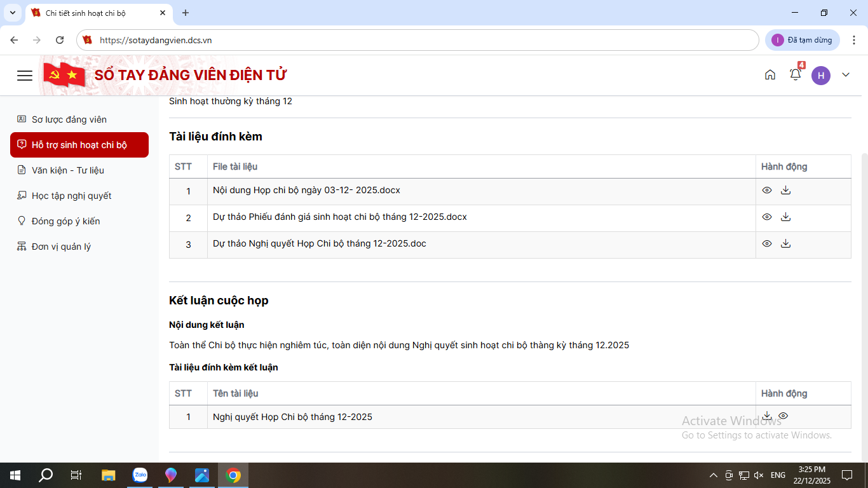Click the user avatar 'H'
Viewport: 868px width, 488px height.
820,76
